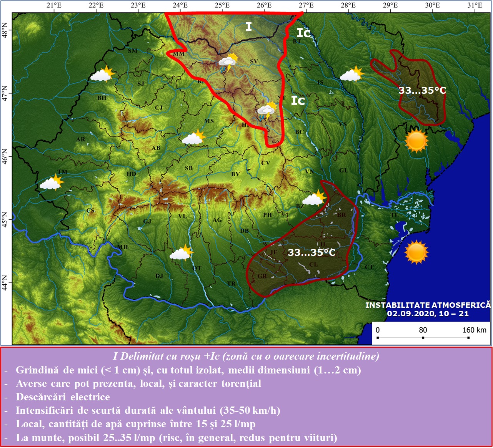The width and height of the screenshot is (493, 448).
Task: Click the INSTABILITATE ATMOSFERICĂ title text
Action: pyautogui.click(x=428, y=305)
